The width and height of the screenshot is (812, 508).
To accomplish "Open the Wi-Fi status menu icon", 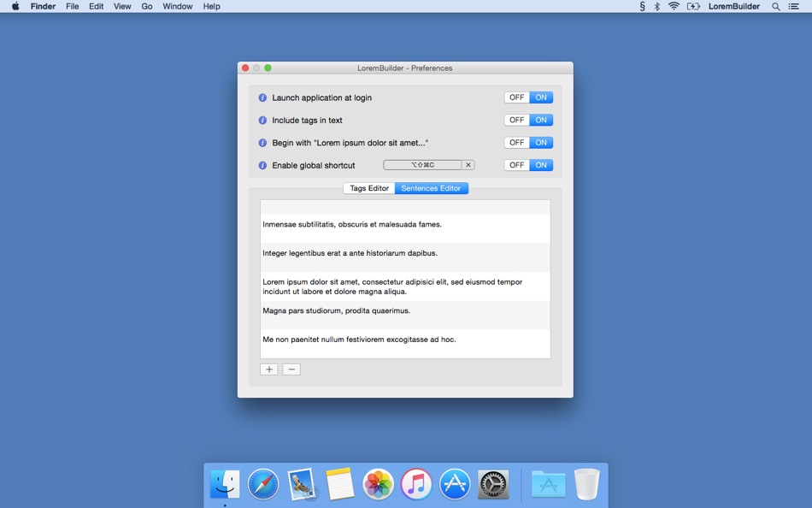I will coord(674,6).
